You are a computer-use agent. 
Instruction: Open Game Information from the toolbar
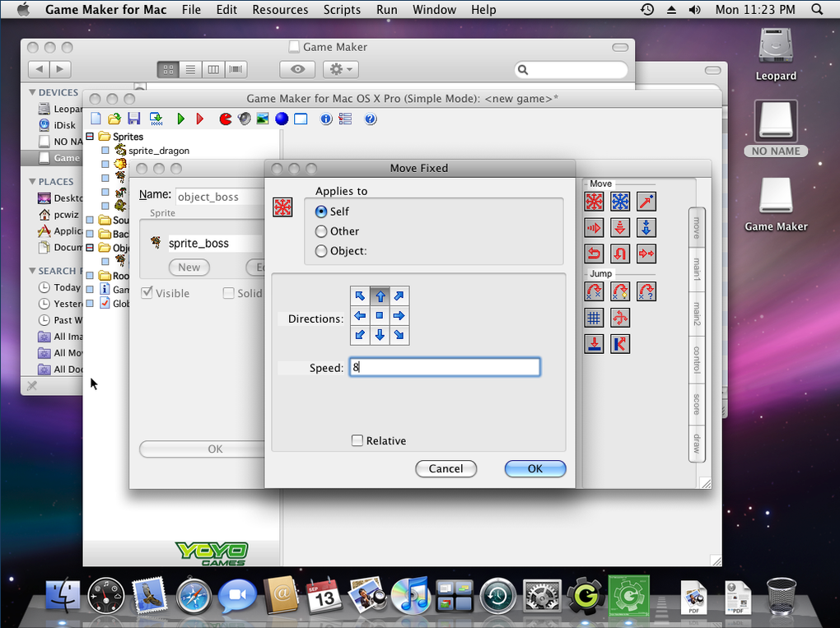(x=326, y=119)
